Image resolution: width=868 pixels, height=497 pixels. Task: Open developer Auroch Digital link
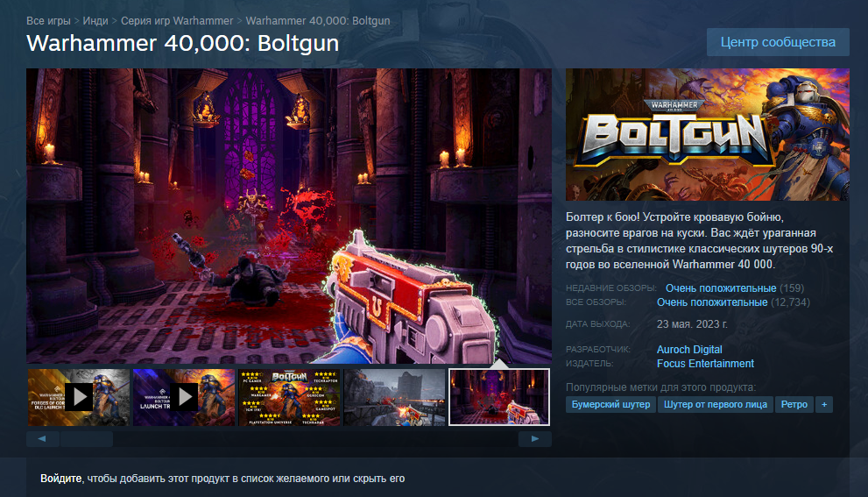(689, 350)
